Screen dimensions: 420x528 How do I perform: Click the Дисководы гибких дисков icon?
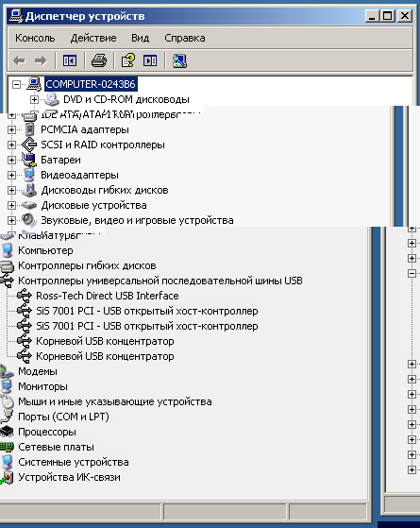(29, 190)
